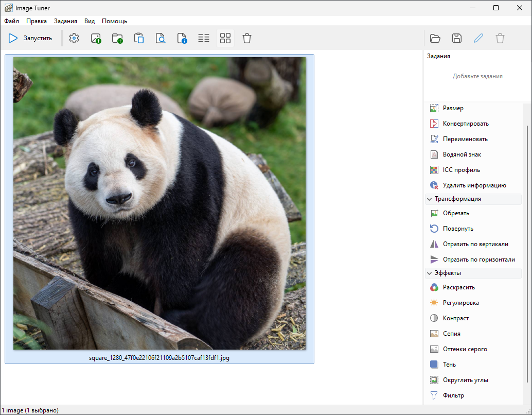The width and height of the screenshot is (532, 415).
Task: Click the add folder icon in toolbar
Action: [x=117, y=38]
